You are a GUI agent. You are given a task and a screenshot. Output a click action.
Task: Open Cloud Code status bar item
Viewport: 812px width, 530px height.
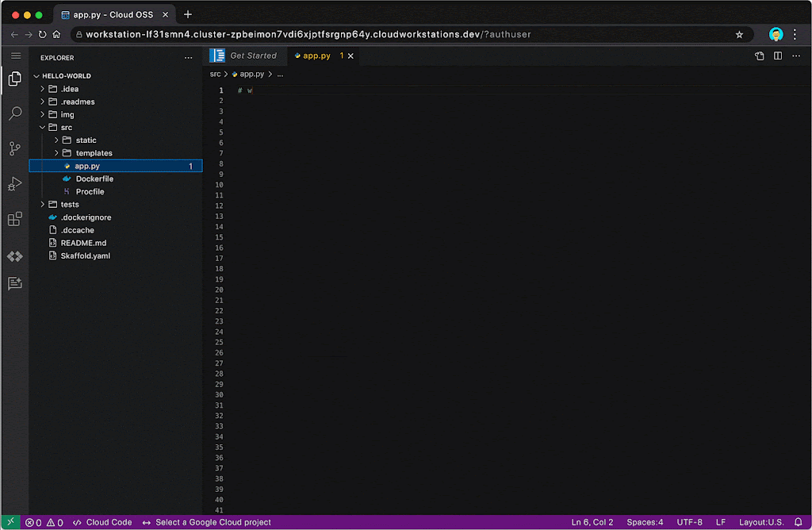click(102, 523)
